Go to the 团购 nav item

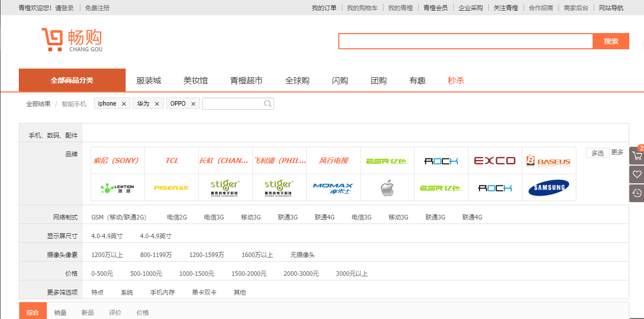click(378, 80)
